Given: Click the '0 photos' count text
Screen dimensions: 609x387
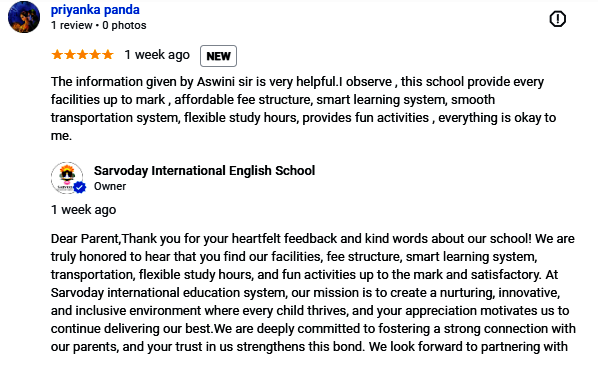Looking at the screenshot, I should point(124,25).
